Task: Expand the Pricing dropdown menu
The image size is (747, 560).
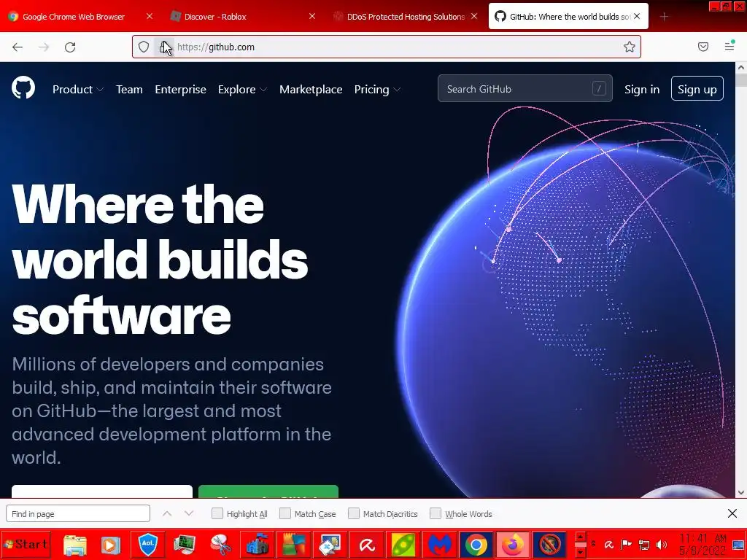Action: click(377, 89)
